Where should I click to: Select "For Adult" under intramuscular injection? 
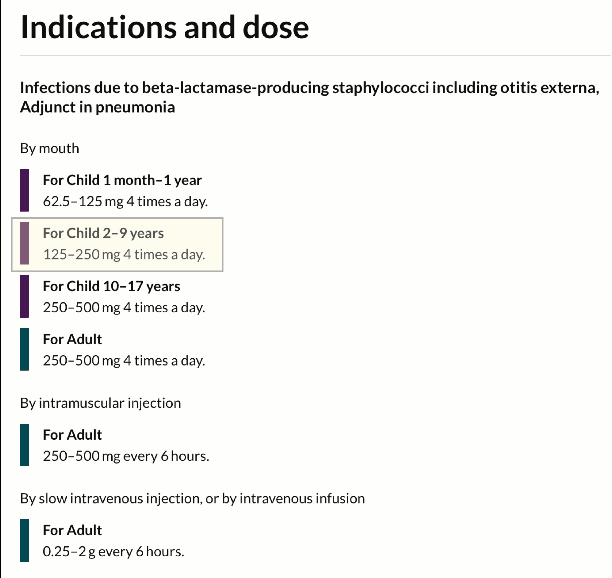(x=73, y=435)
